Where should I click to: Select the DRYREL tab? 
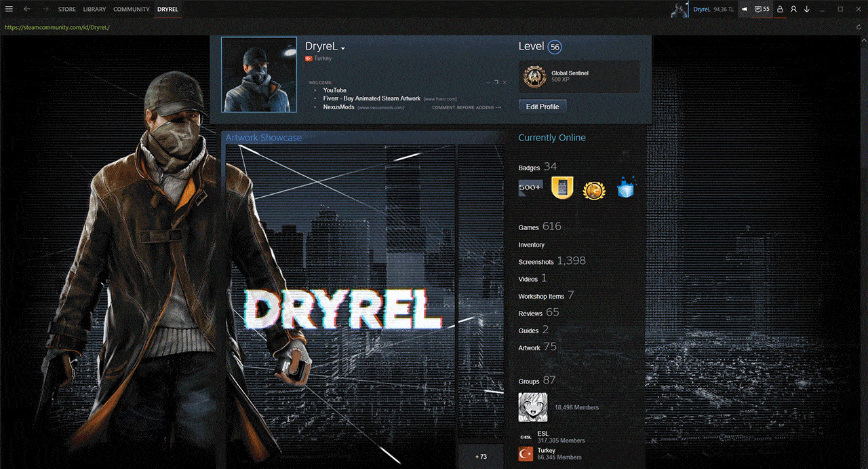pos(167,10)
